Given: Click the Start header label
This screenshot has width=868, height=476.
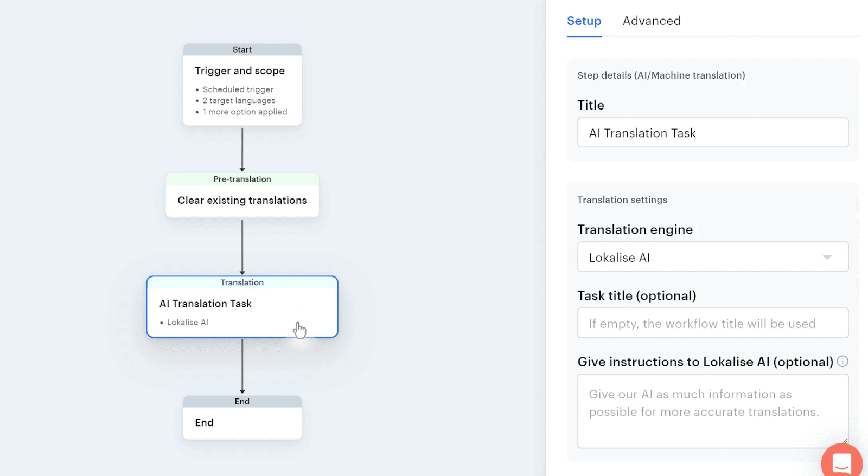Looking at the screenshot, I should (x=242, y=50).
